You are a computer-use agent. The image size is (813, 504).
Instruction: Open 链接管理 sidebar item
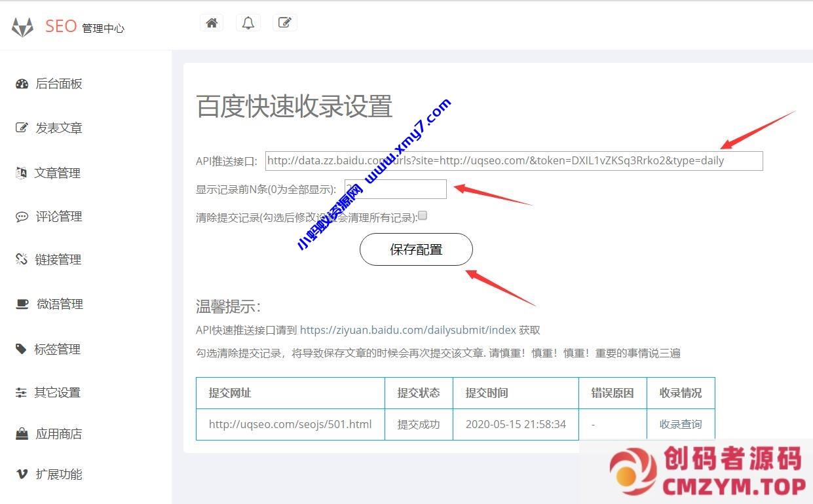tap(58, 260)
